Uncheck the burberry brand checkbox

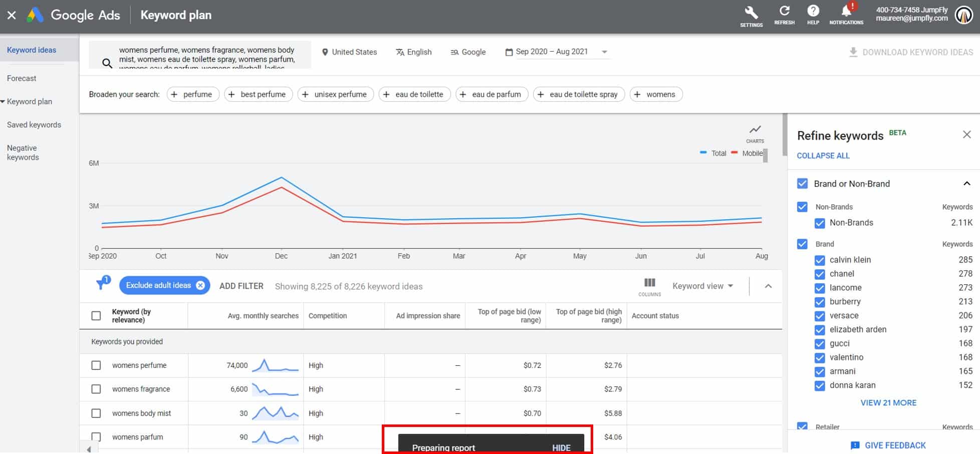coord(820,302)
